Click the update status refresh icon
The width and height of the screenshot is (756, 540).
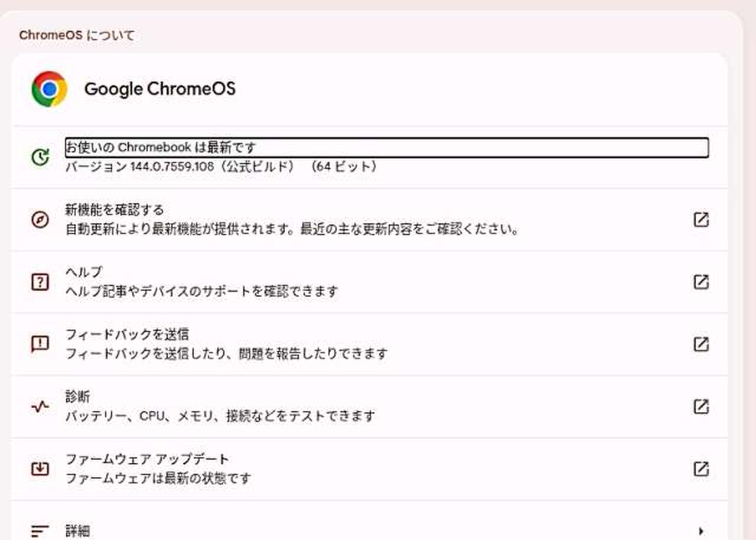(x=40, y=157)
